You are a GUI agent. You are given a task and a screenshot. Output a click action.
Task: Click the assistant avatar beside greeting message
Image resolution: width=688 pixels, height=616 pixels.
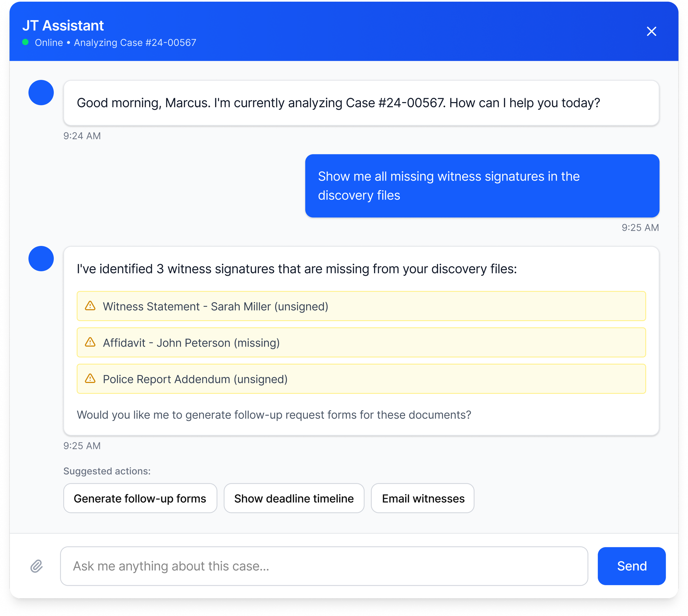tap(41, 93)
